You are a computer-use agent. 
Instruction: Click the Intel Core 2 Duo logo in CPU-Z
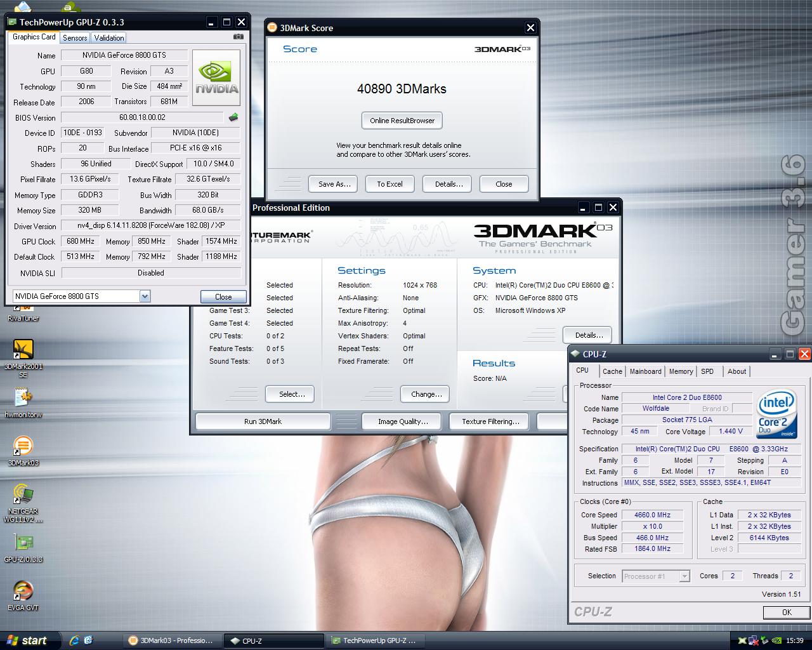pyautogui.click(x=776, y=413)
